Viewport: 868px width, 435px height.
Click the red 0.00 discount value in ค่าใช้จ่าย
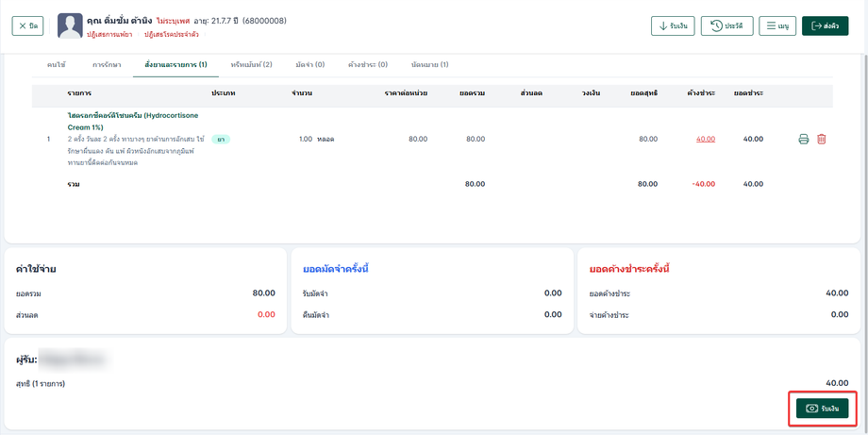tap(266, 314)
